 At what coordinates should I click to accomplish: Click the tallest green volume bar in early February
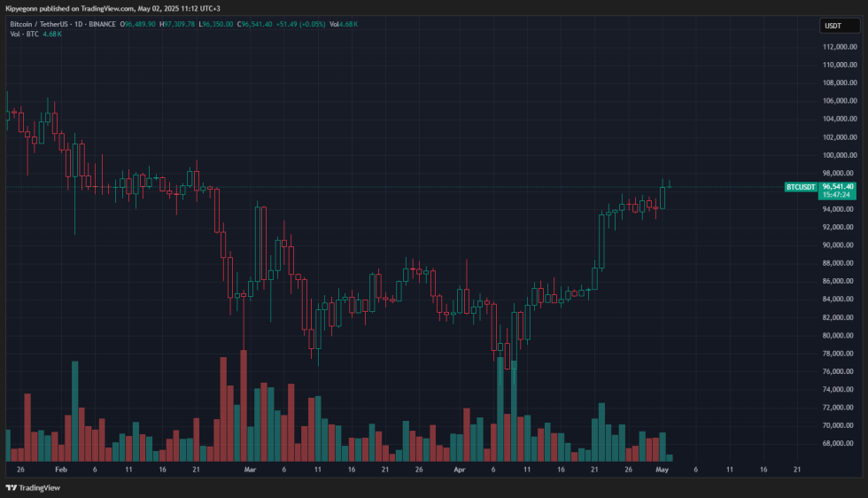pyautogui.click(x=75, y=408)
